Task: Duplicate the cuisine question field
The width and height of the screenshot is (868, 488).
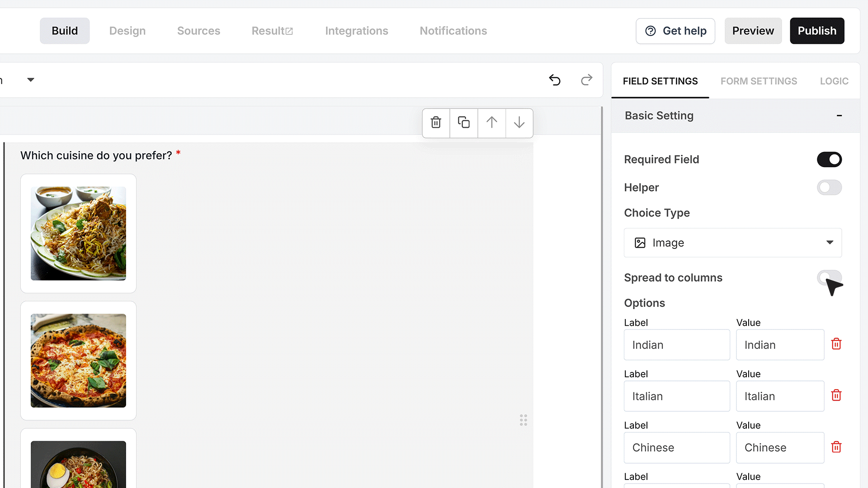Action: pyautogui.click(x=464, y=122)
